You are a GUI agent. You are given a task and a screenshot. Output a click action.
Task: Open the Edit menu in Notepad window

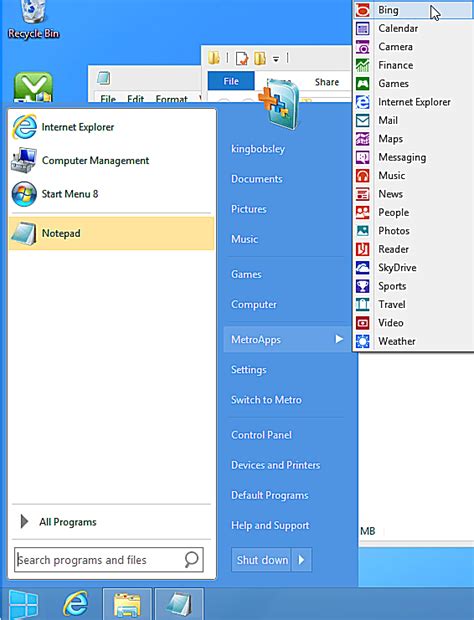pos(136,98)
